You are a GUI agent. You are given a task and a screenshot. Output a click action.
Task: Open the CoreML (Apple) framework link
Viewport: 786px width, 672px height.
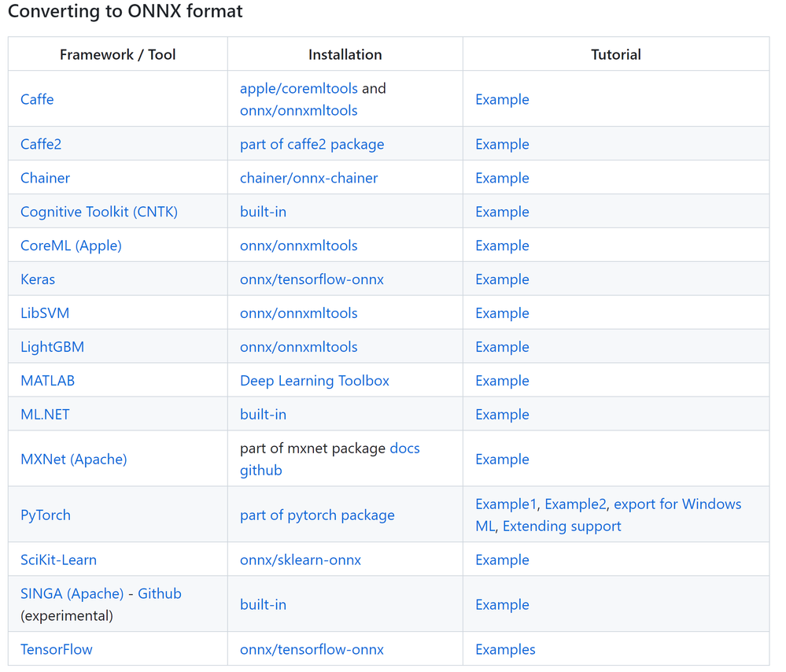click(x=71, y=246)
